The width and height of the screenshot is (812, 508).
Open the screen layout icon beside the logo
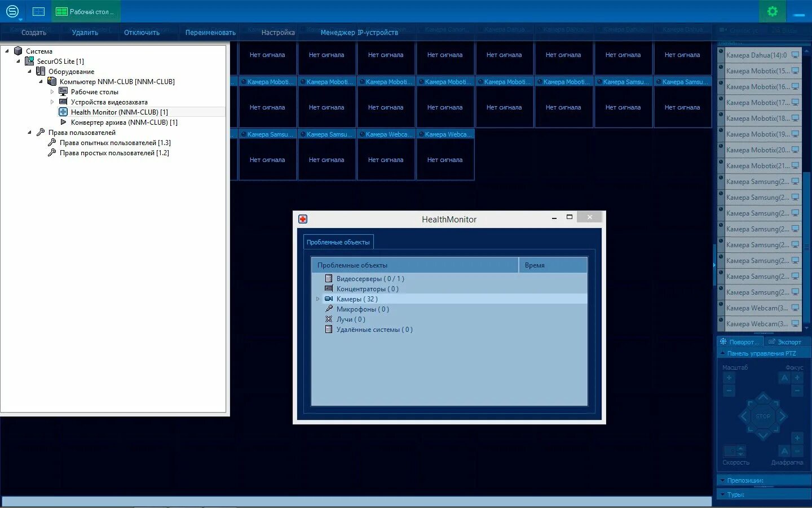coord(38,11)
